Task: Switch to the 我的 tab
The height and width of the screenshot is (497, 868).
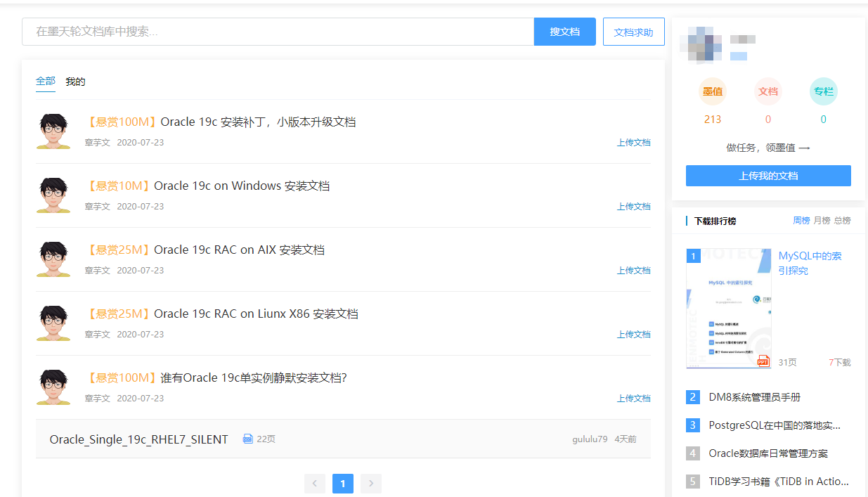Action: (75, 81)
